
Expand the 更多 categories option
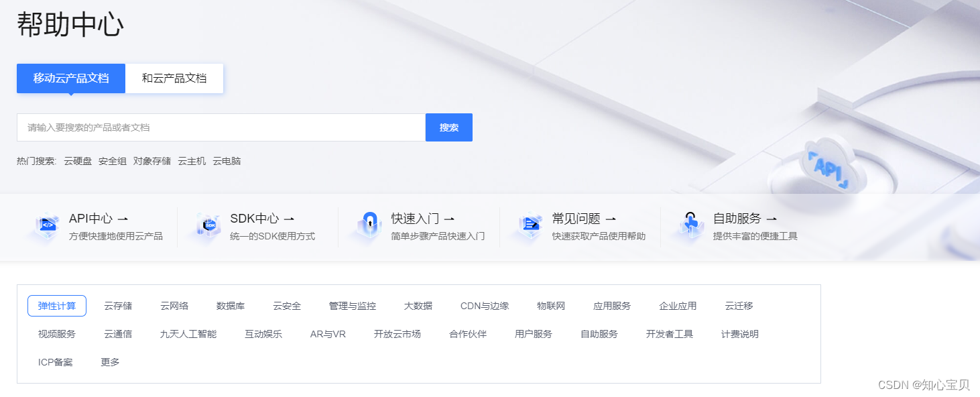click(x=110, y=362)
